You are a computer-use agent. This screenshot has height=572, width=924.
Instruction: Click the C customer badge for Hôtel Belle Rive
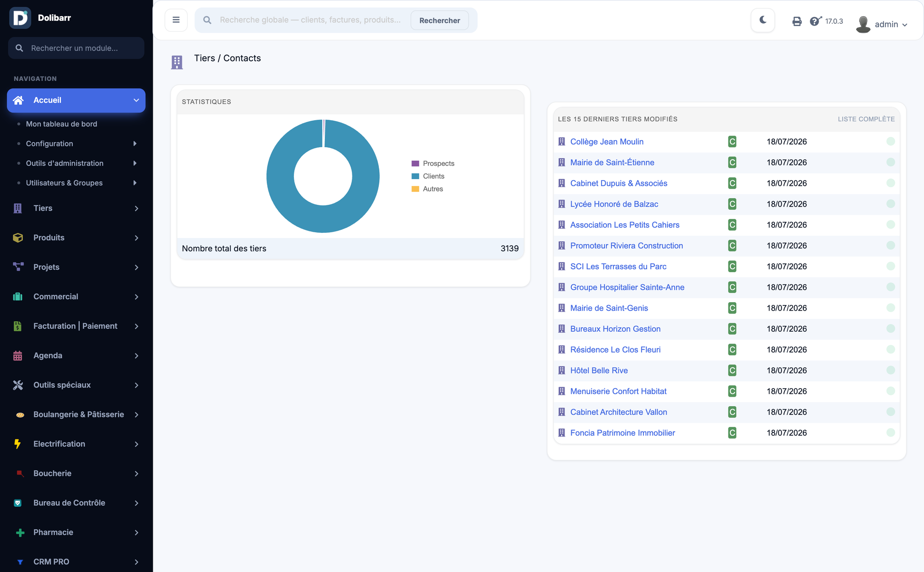(732, 371)
